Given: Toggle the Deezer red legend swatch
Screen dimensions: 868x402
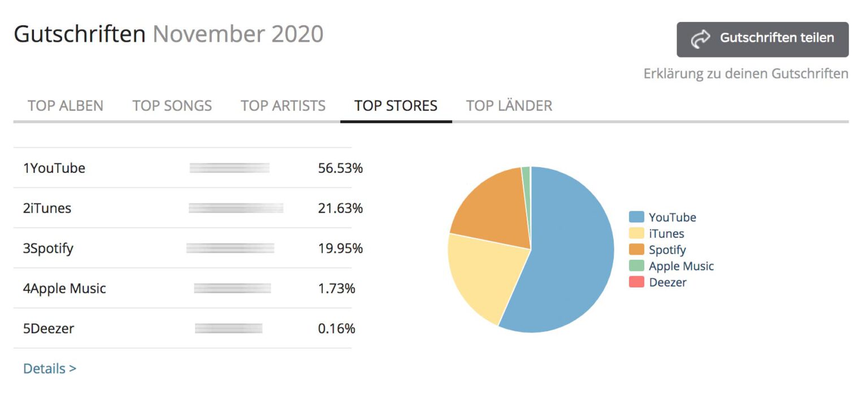Looking at the screenshot, I should [x=636, y=282].
